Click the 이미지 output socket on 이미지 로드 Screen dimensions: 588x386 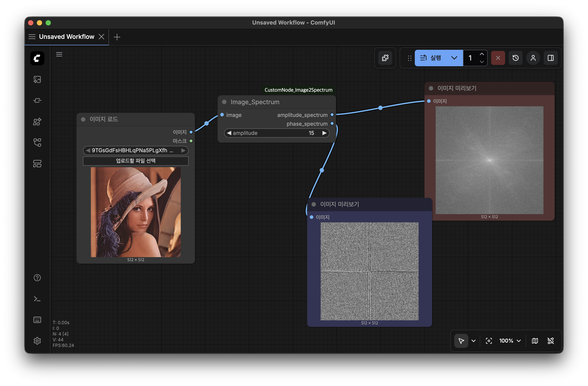[191, 132]
